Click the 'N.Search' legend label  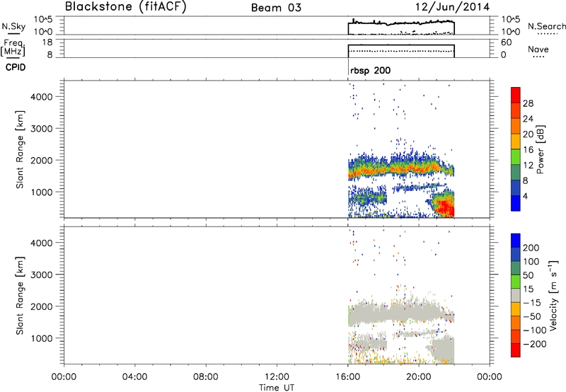pyautogui.click(x=546, y=26)
